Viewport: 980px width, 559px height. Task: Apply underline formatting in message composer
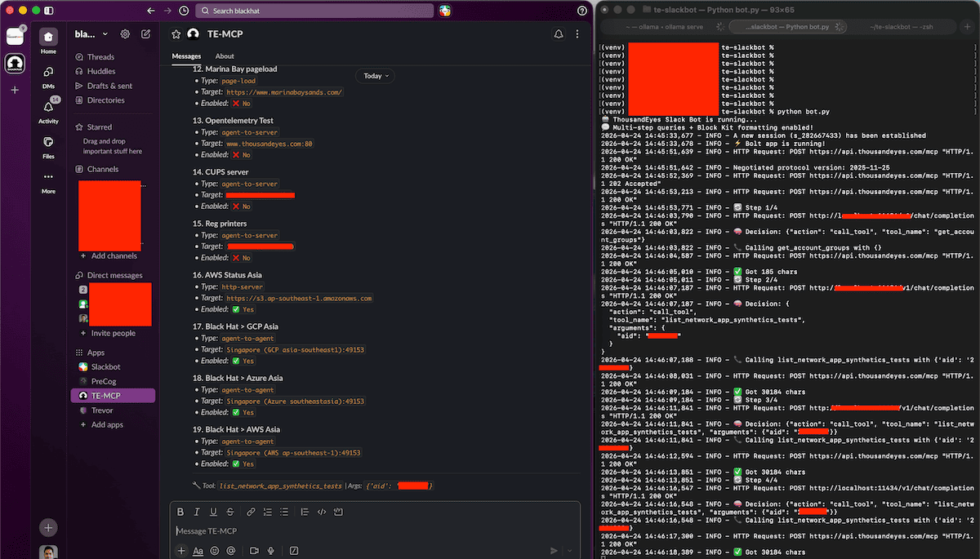pos(213,512)
